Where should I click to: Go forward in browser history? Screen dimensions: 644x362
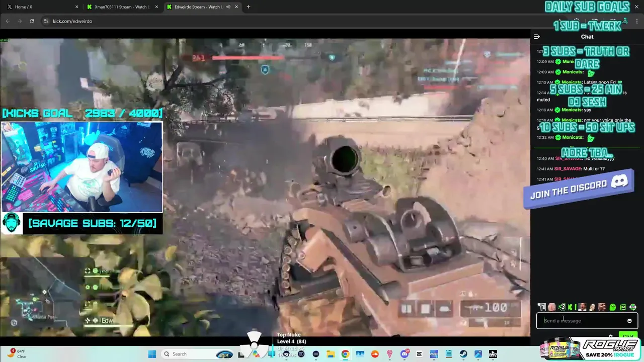[x=20, y=21]
